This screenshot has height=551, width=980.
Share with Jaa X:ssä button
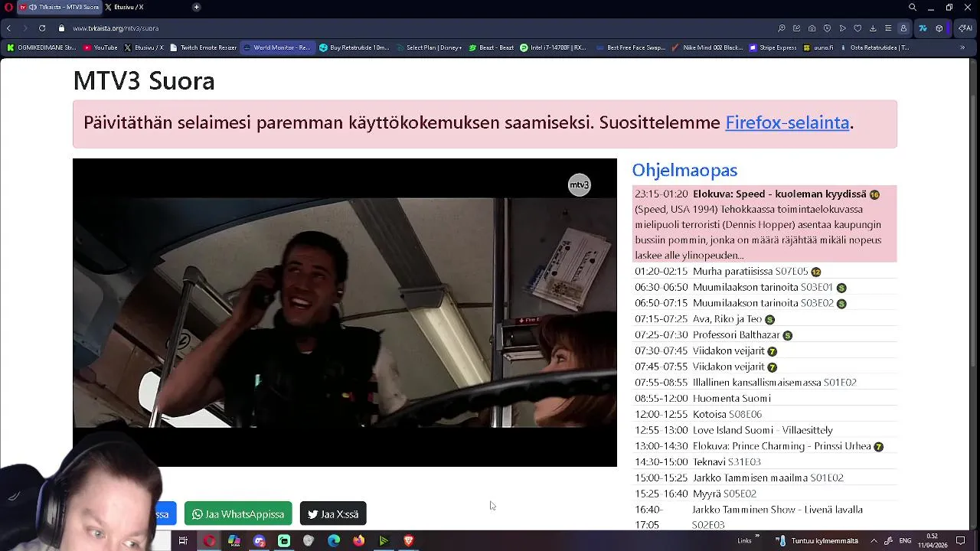pyautogui.click(x=333, y=514)
